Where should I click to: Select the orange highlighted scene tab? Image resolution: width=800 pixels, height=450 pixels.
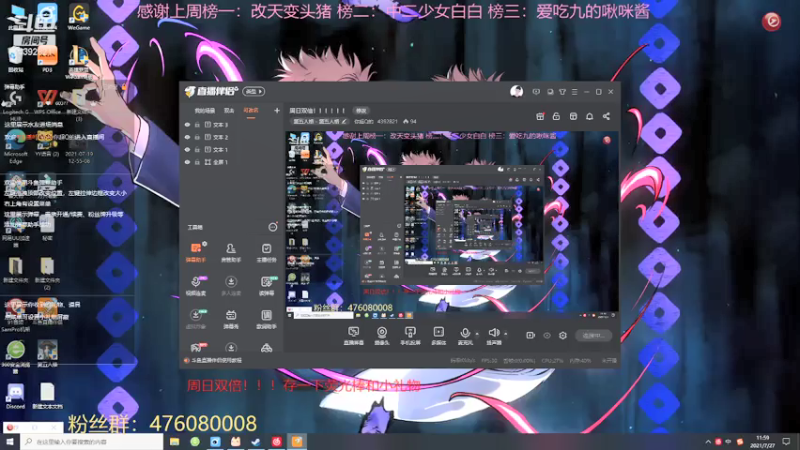251,111
